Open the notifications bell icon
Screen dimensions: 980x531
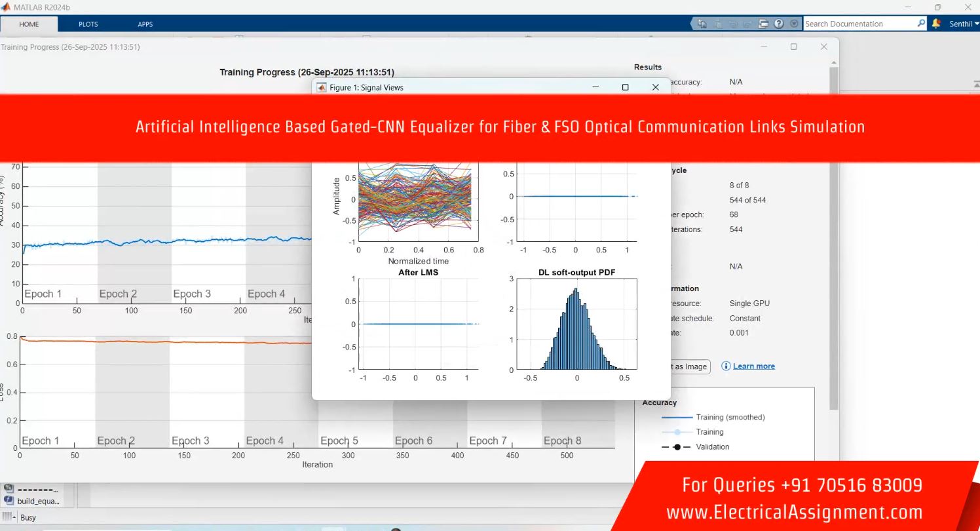tap(936, 24)
